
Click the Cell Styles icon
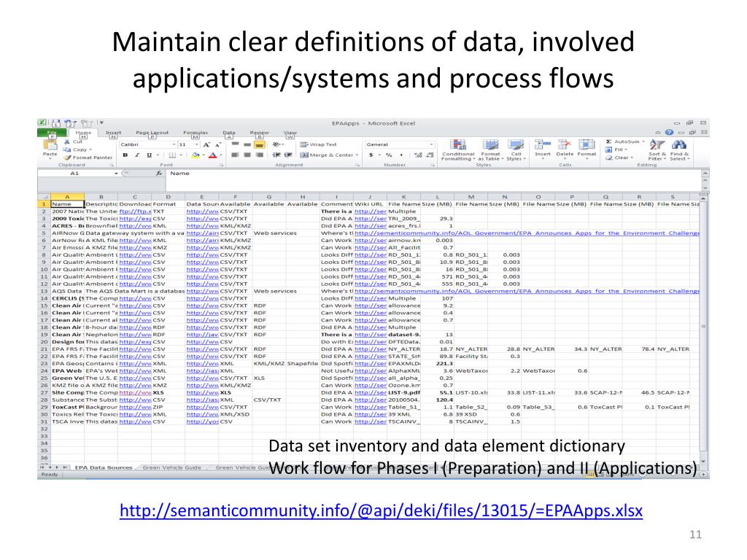click(x=516, y=145)
